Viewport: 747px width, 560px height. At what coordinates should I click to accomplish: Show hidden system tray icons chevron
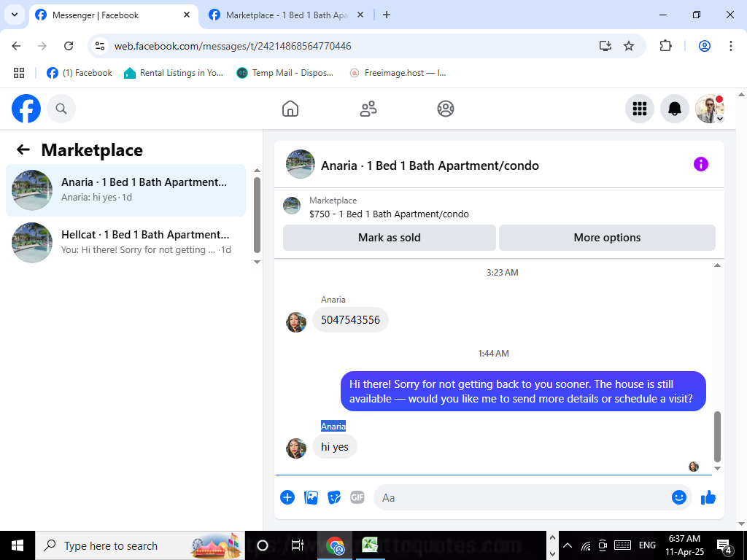[568, 545]
